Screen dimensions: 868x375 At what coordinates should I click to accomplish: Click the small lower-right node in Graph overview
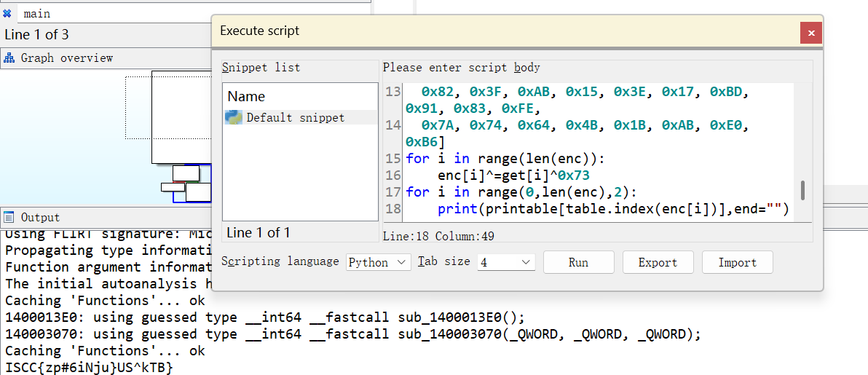(x=198, y=192)
